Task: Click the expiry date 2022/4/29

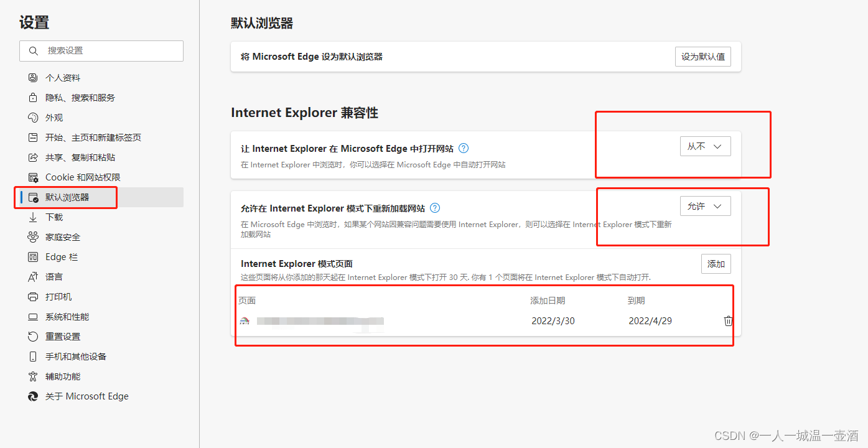Action: coord(650,321)
